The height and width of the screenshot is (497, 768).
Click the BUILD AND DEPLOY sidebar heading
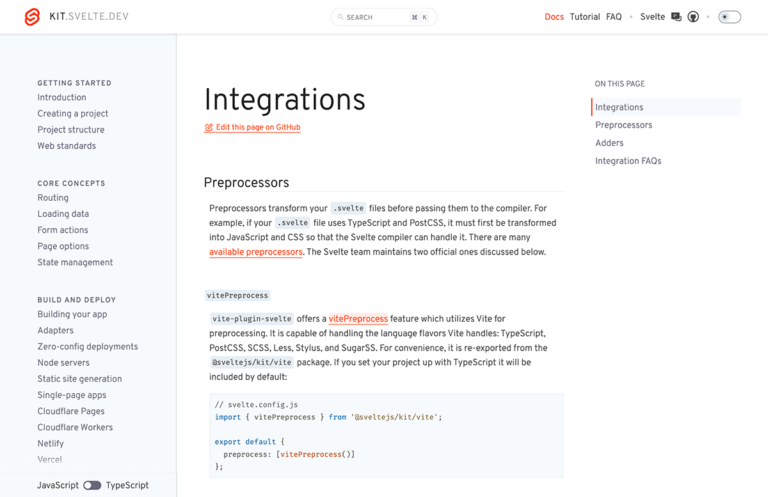click(x=76, y=300)
